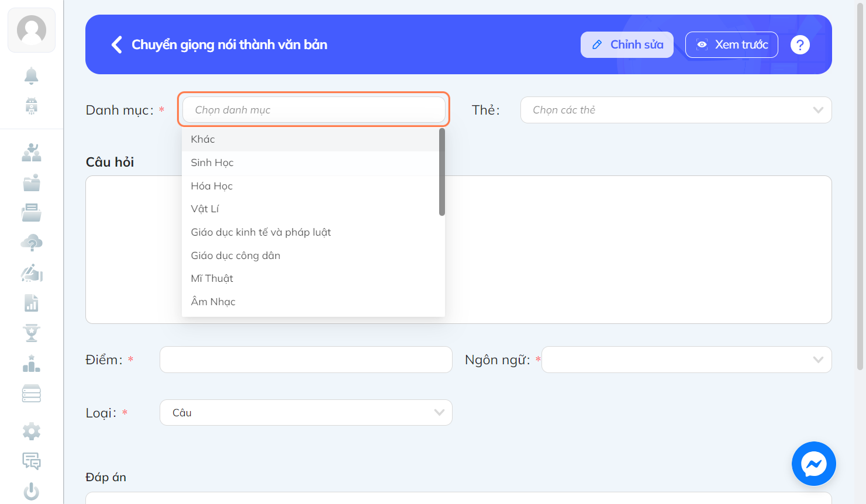Go back using the header arrow
866x504 pixels.
[117, 44]
